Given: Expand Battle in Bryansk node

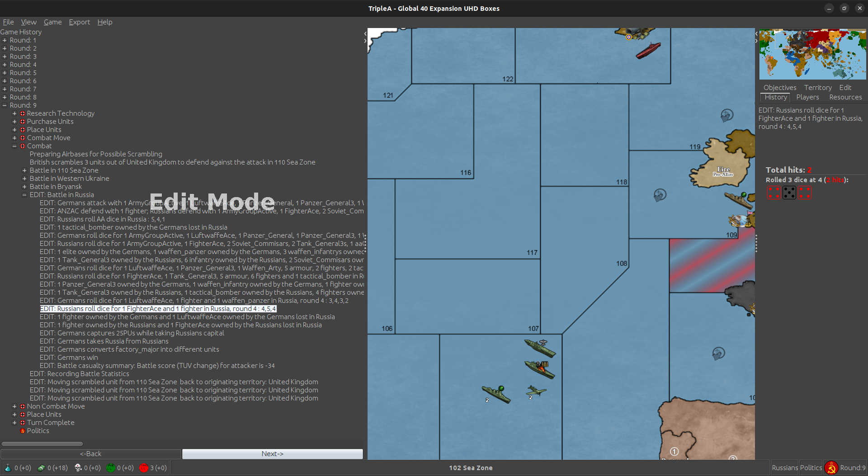Looking at the screenshot, I should tap(24, 187).
